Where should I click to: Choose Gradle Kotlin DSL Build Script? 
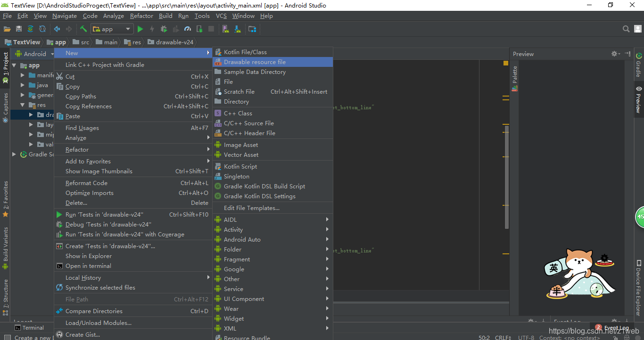[273, 186]
